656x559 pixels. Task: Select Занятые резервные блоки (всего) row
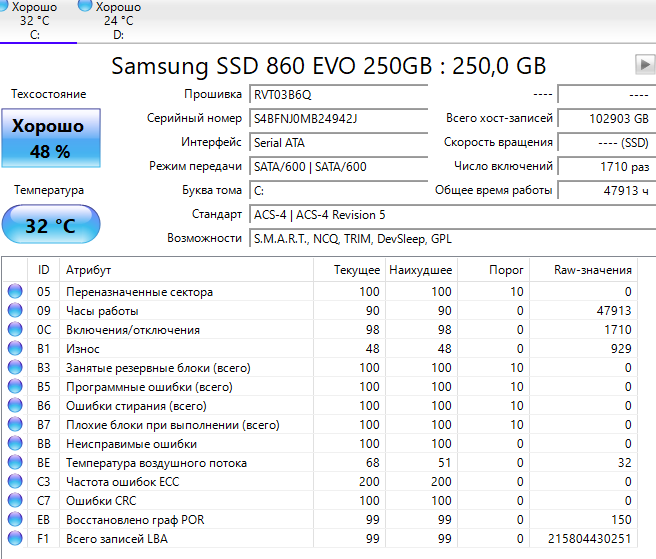[x=320, y=368]
